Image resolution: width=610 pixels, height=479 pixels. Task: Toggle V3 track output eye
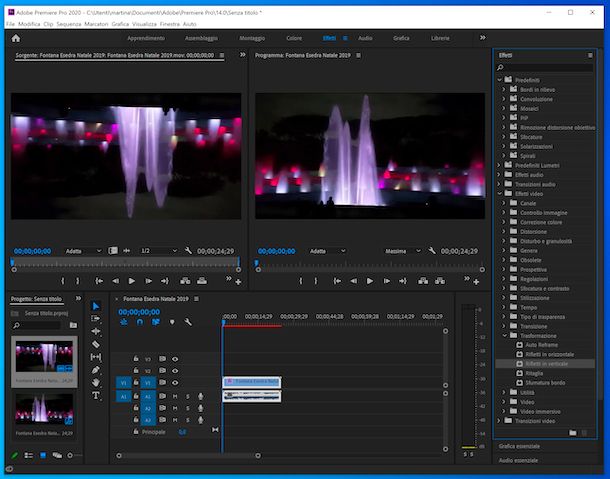tap(175, 359)
